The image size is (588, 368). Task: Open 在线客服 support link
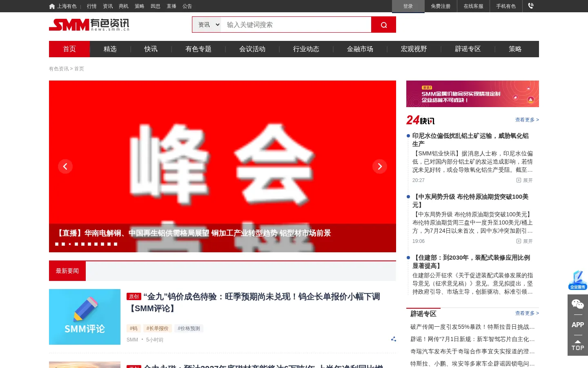pyautogui.click(x=473, y=6)
